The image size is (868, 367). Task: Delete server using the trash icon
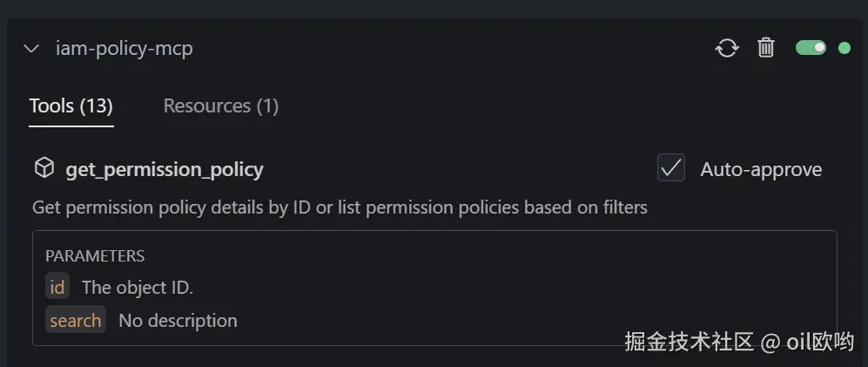(766, 48)
